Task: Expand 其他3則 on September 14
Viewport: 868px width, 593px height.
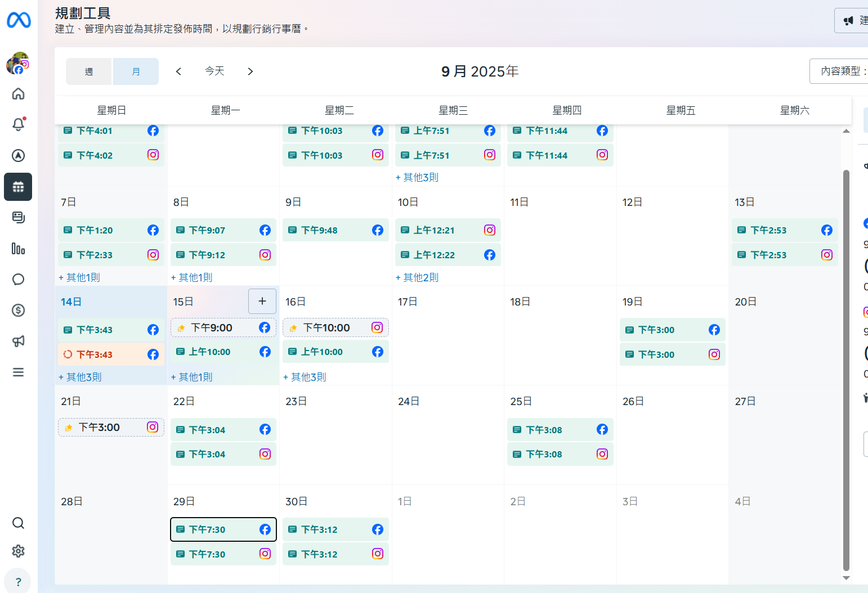Action: (80, 377)
